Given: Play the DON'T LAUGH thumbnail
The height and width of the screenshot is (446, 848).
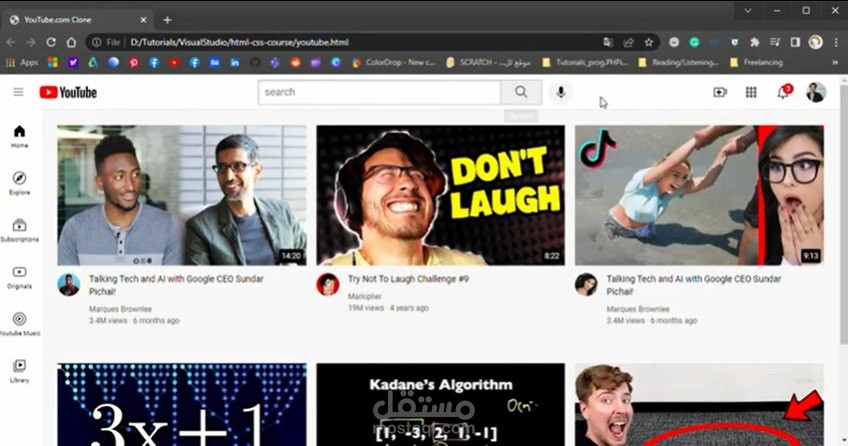Looking at the screenshot, I should (x=440, y=195).
